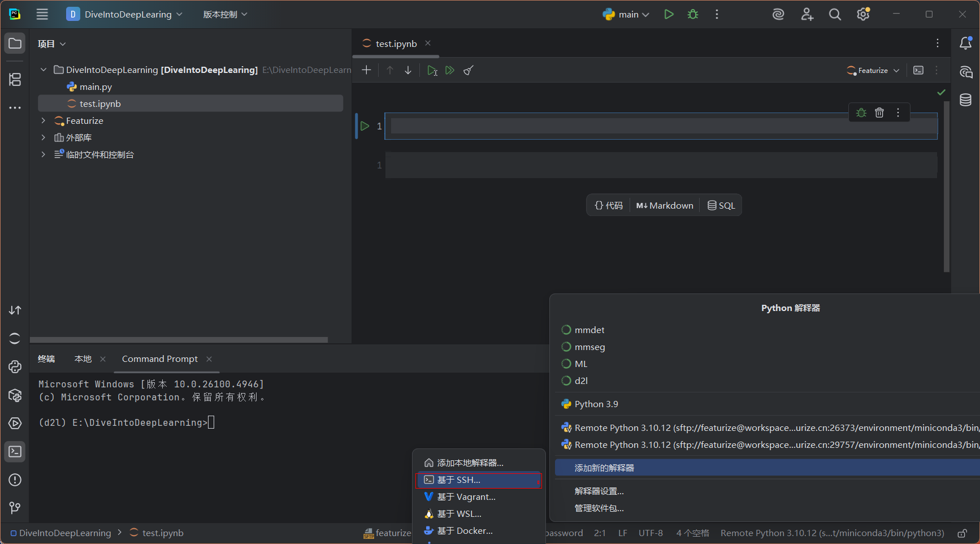The image size is (980, 544).
Task: Open the Jupyter variables console icon
Action: [918, 70]
